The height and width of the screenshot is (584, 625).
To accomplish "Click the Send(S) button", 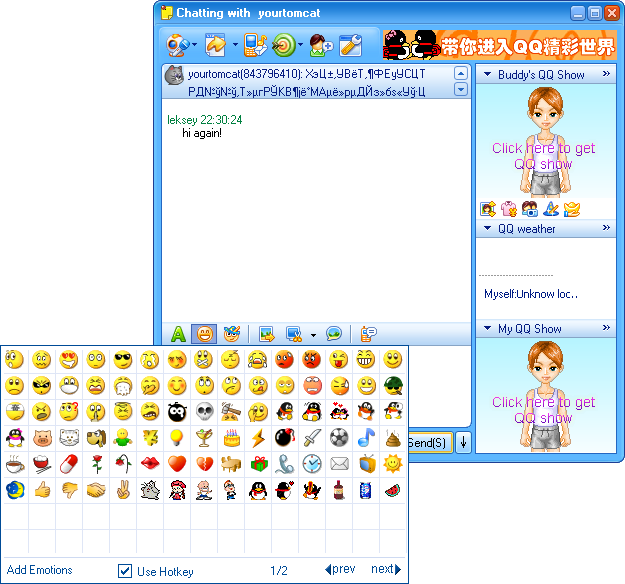I will pyautogui.click(x=430, y=442).
